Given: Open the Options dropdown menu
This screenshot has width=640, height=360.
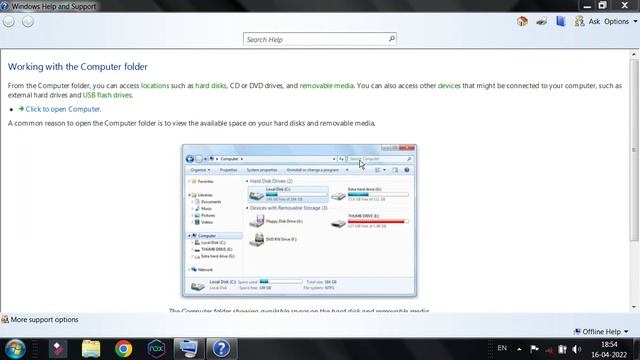Looking at the screenshot, I should (x=620, y=22).
